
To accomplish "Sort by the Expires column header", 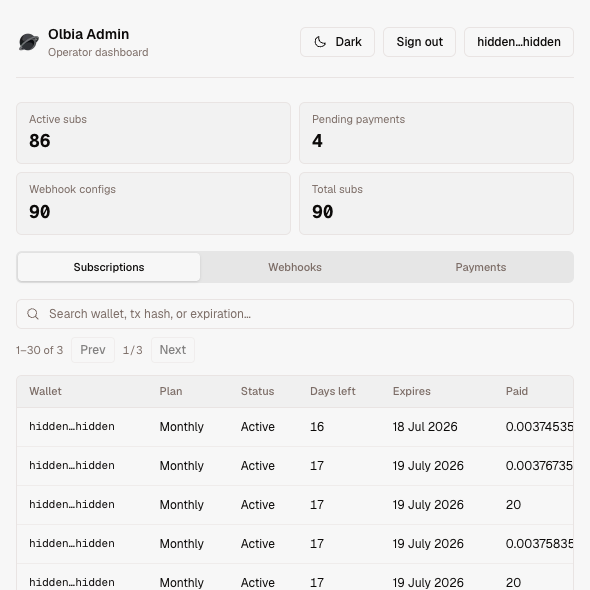I will 412,391.
